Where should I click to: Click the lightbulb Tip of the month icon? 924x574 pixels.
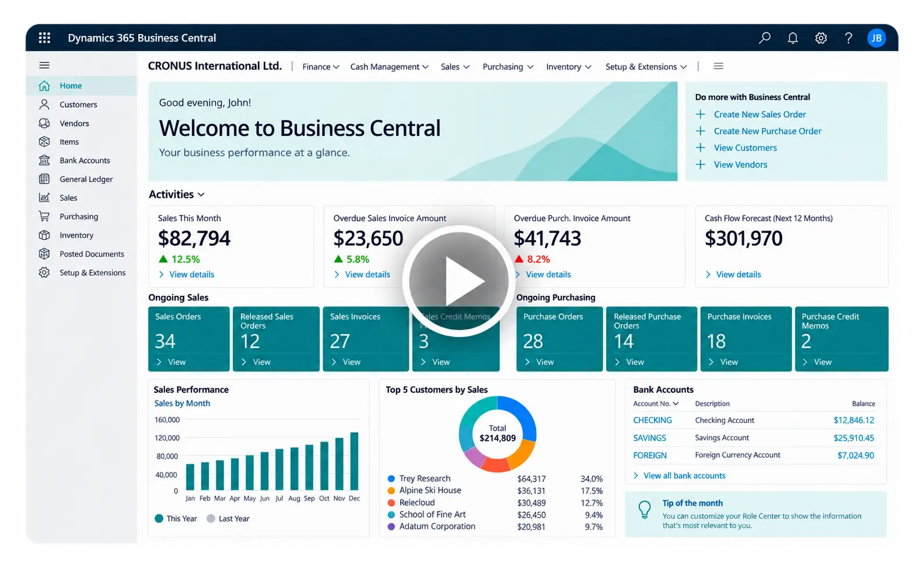pos(645,510)
